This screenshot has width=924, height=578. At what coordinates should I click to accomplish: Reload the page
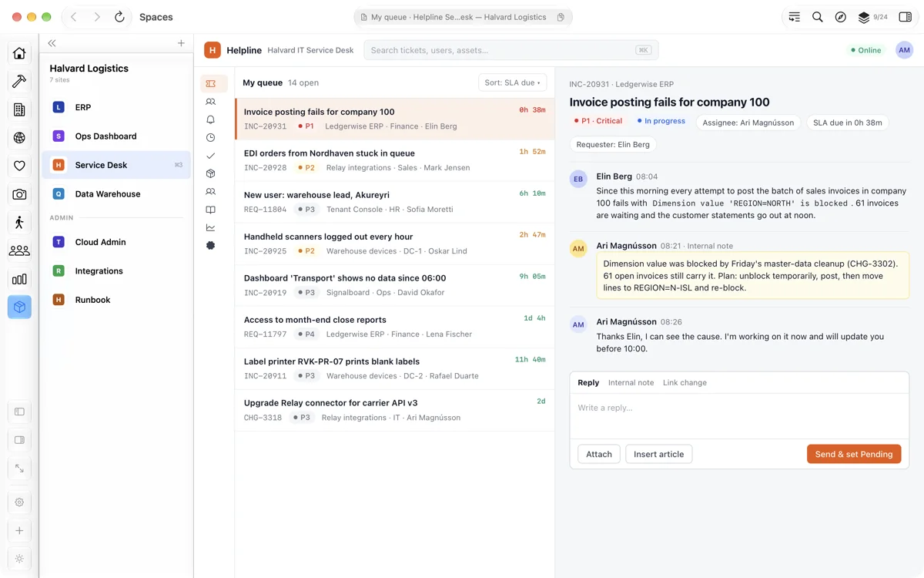click(x=119, y=17)
